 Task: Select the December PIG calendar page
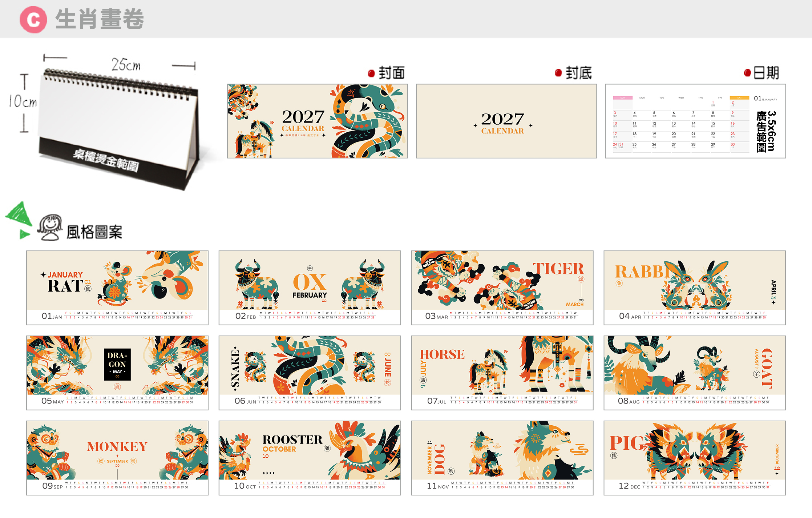[x=695, y=458]
